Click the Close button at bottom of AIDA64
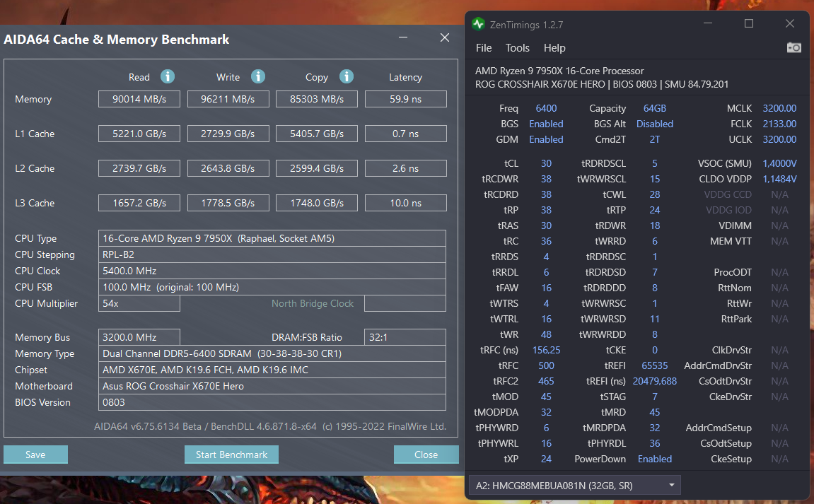This screenshot has height=504, width=814. coord(426,455)
